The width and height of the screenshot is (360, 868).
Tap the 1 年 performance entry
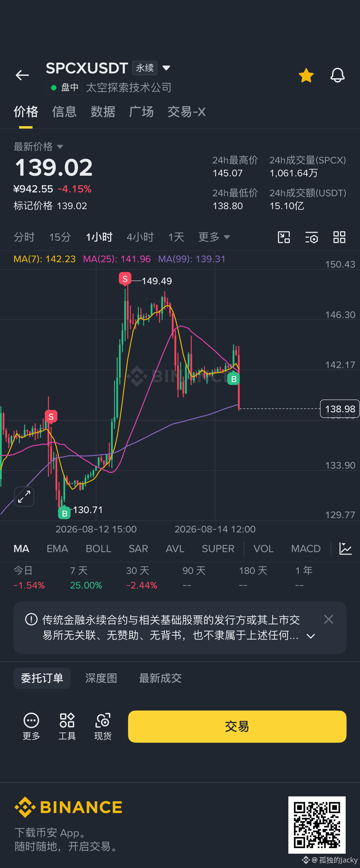coord(304,577)
